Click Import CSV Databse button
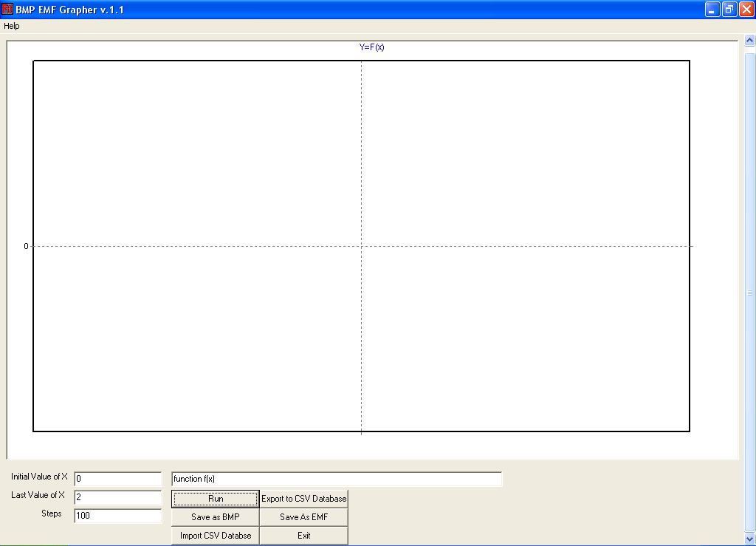This screenshot has height=546, width=756. tap(215, 536)
